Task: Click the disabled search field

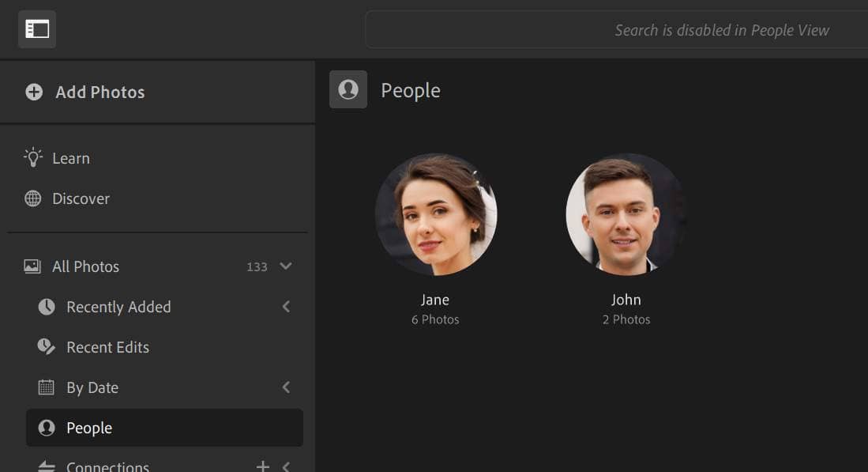Action: tap(616, 30)
